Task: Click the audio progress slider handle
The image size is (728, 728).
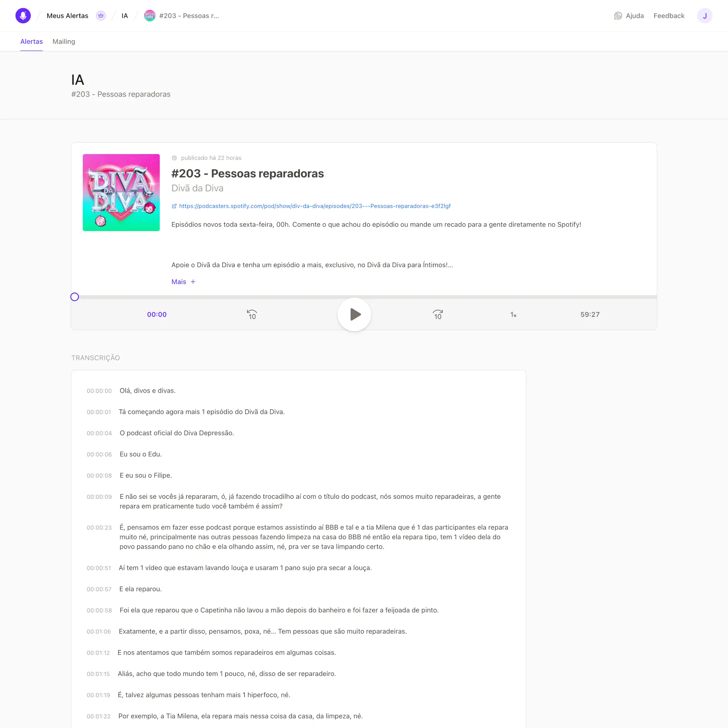Action: 75,297
